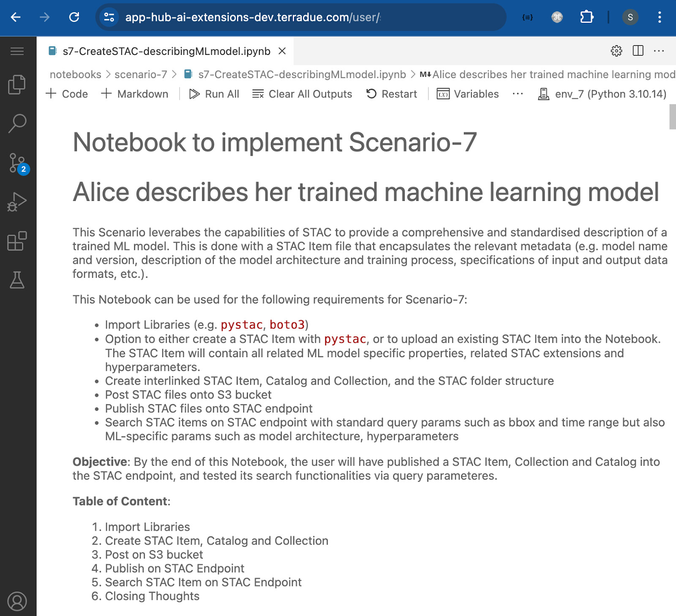This screenshot has height=616, width=676.
Task: Open Variables panel in notebook toolbar
Action: point(467,94)
